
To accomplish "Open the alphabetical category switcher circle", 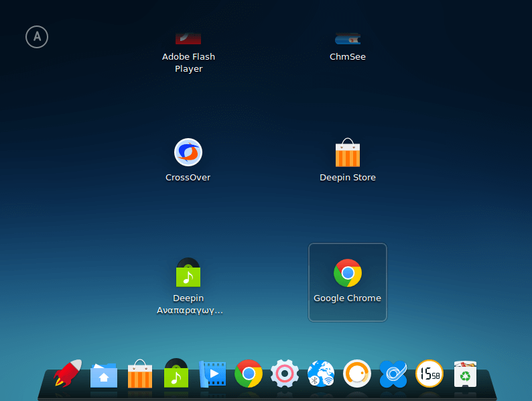I will pos(37,37).
